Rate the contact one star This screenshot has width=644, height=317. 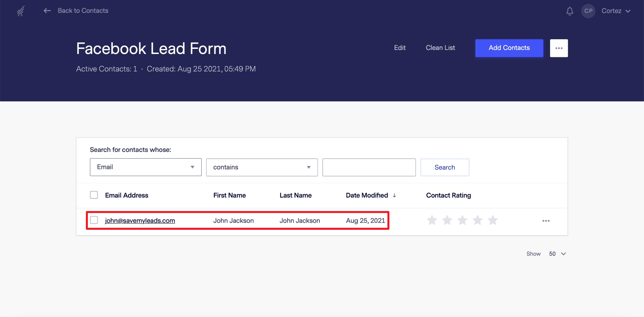pos(432,220)
